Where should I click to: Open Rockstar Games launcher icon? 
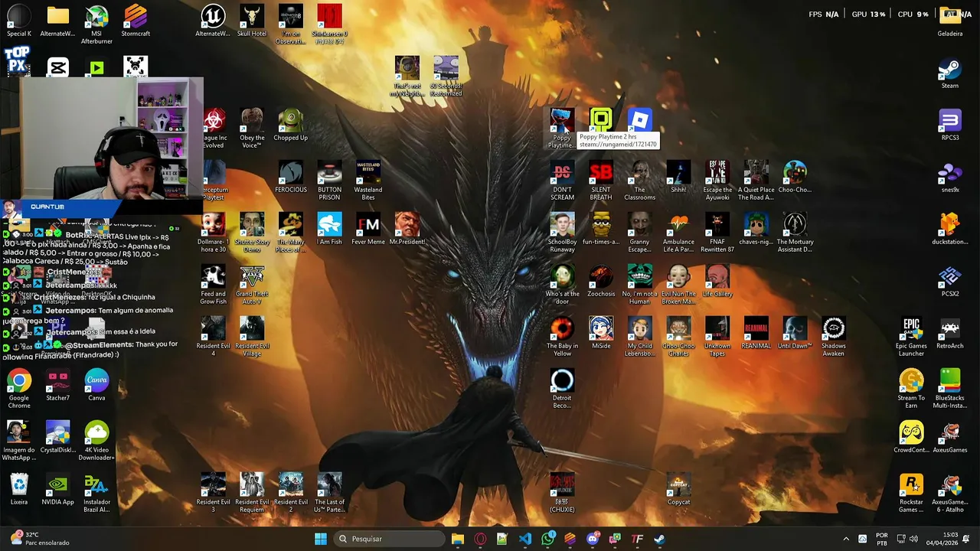(911, 493)
